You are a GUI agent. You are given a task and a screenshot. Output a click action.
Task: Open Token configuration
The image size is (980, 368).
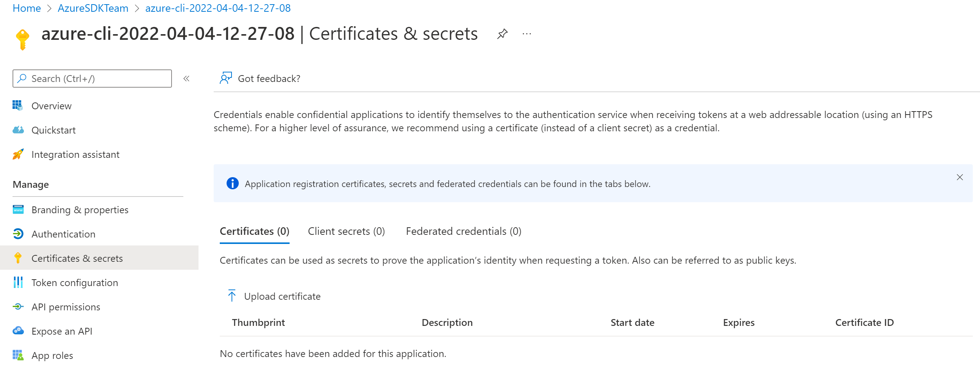(74, 283)
